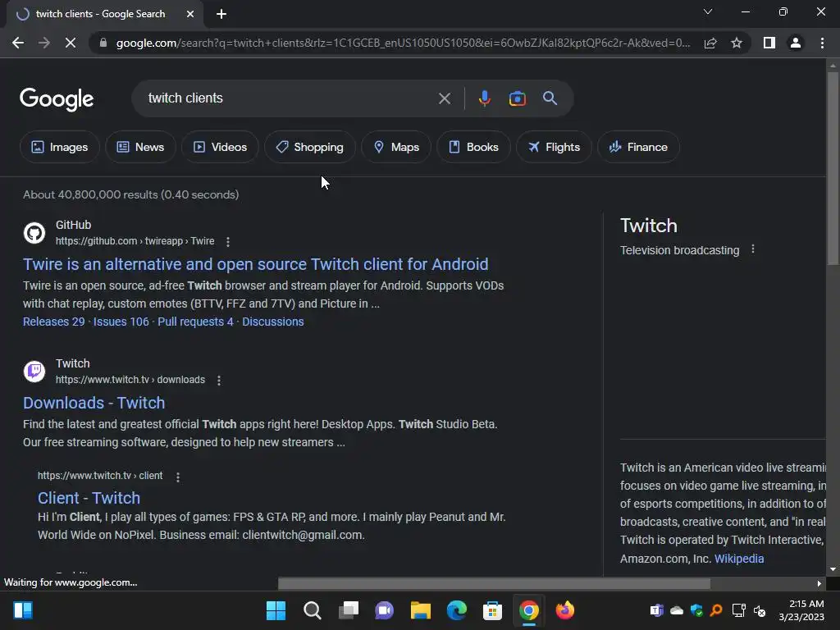The image size is (840, 630).
Task: Open Chrome's three-dot menu
Action: coord(822,43)
